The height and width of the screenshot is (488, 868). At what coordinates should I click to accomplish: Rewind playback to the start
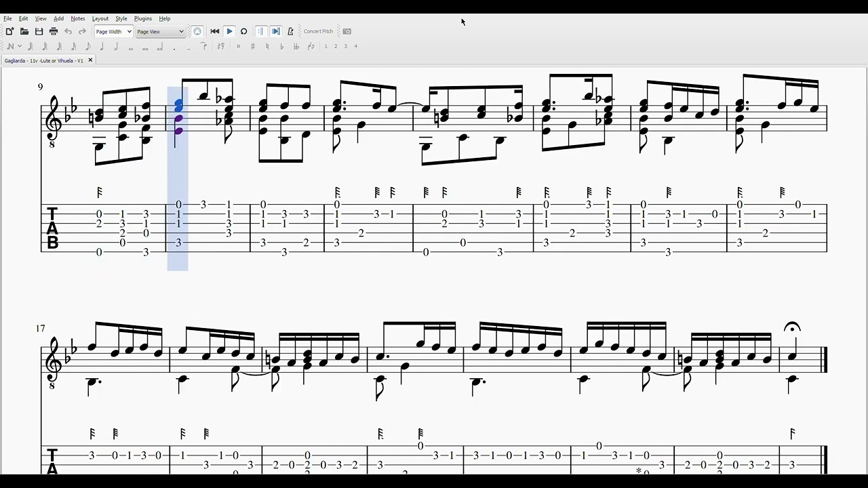[215, 31]
